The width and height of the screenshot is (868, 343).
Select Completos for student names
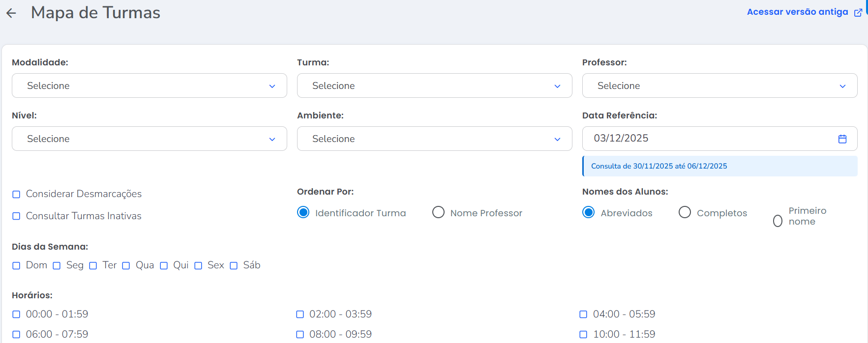point(685,212)
